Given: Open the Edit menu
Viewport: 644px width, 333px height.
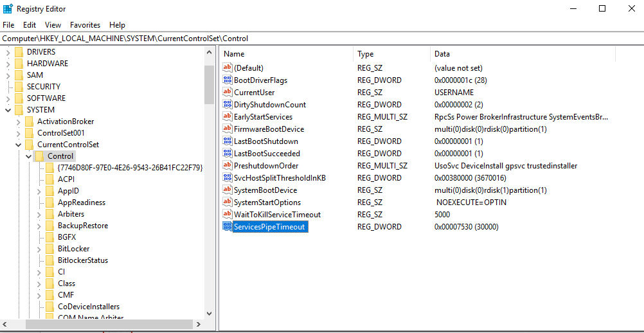Looking at the screenshot, I should [x=30, y=25].
